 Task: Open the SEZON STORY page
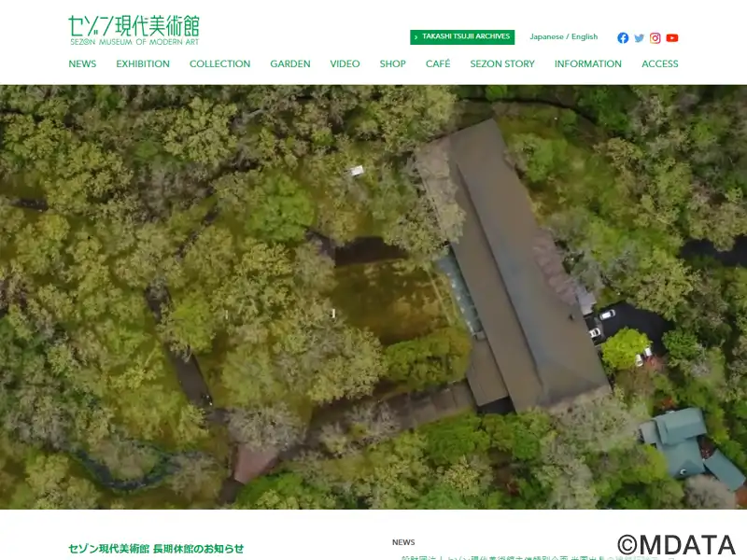(x=502, y=64)
